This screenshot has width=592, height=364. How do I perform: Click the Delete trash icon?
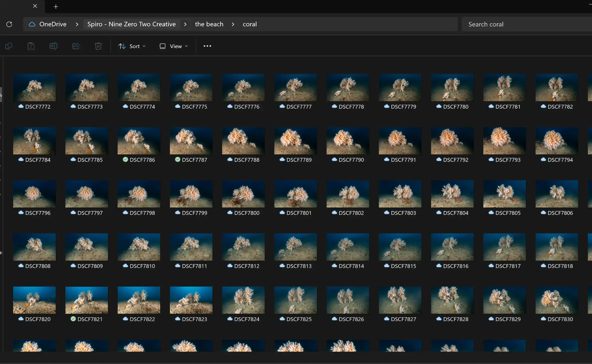tap(98, 46)
